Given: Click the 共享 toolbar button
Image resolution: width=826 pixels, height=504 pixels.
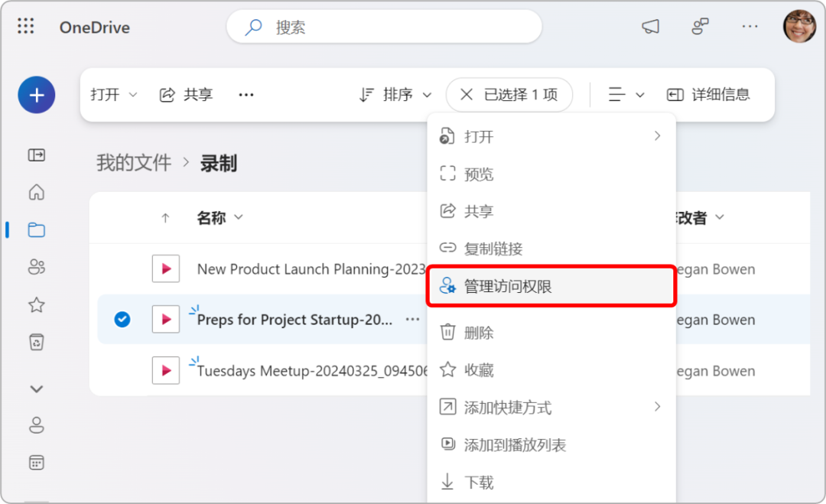Looking at the screenshot, I should point(185,94).
